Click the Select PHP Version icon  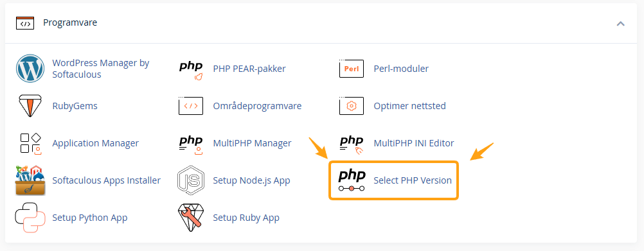point(352,181)
